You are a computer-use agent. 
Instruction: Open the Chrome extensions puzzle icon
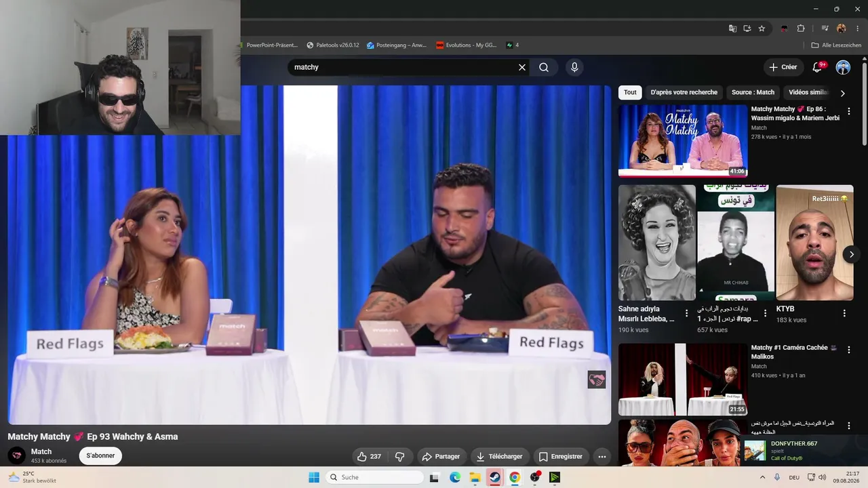801,28
